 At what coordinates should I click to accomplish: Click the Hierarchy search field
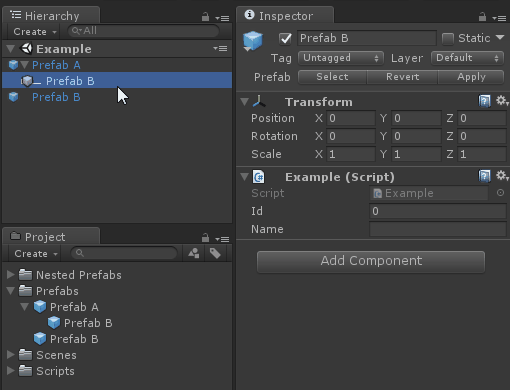143,31
